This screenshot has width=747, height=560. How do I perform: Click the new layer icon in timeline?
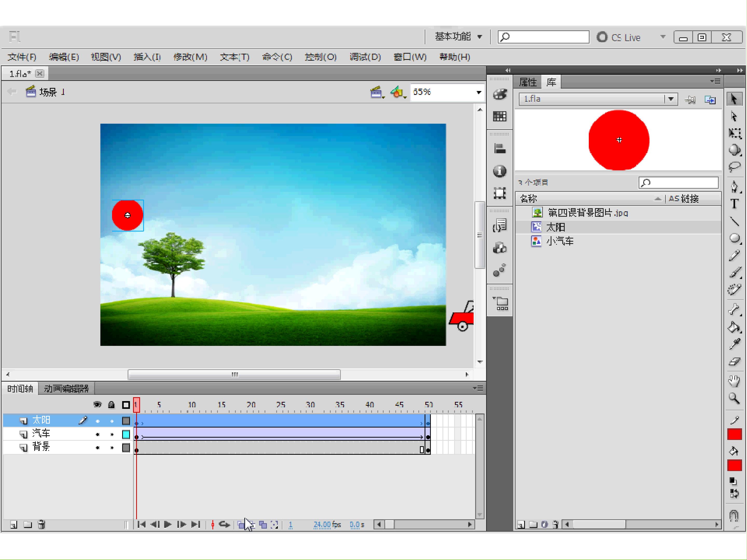(14, 524)
